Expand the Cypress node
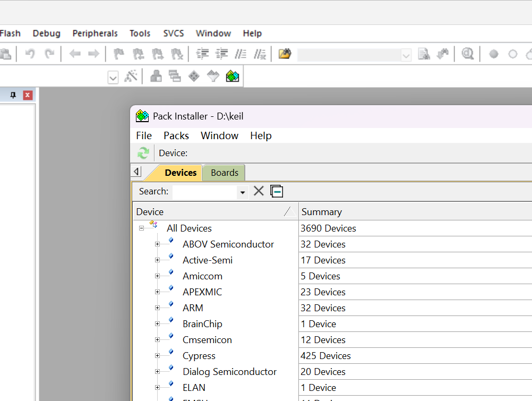532x401 pixels. coord(158,356)
